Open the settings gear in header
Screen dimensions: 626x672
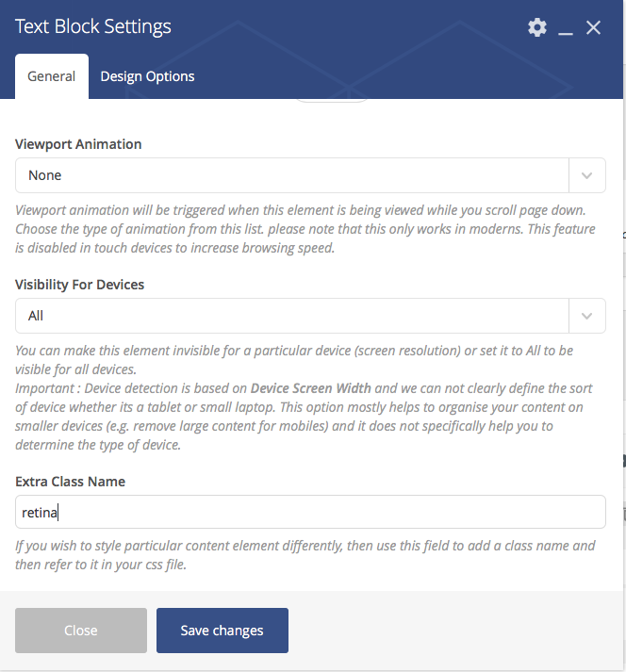point(537,27)
